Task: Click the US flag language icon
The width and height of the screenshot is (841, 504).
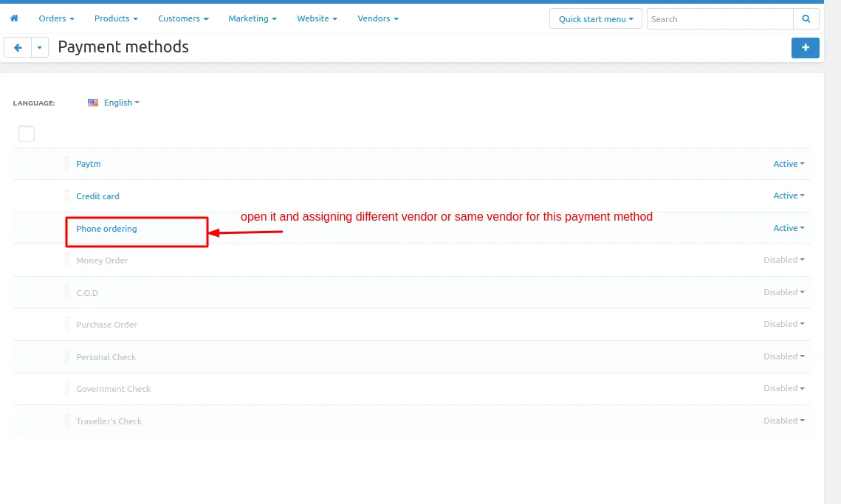Action: click(93, 103)
